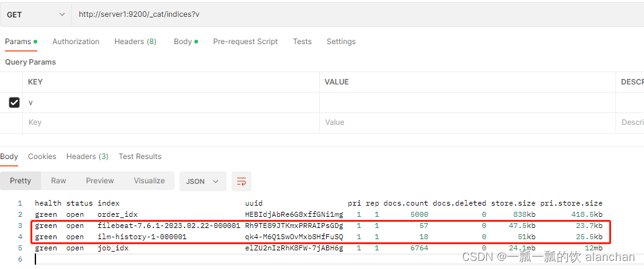
Task: Open the Tests tab
Action: [302, 42]
